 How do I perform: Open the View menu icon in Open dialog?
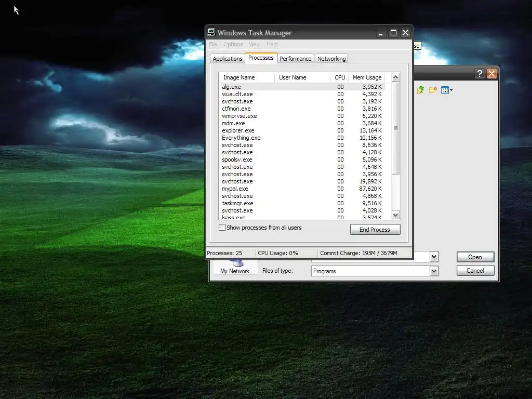(x=446, y=90)
